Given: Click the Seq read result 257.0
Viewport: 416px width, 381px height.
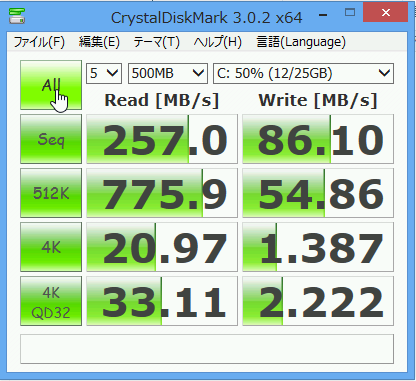Looking at the screenshot, I should click(x=162, y=139).
